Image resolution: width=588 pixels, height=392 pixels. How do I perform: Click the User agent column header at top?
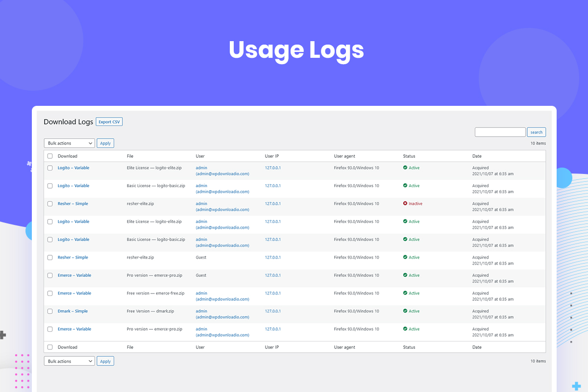coord(345,156)
